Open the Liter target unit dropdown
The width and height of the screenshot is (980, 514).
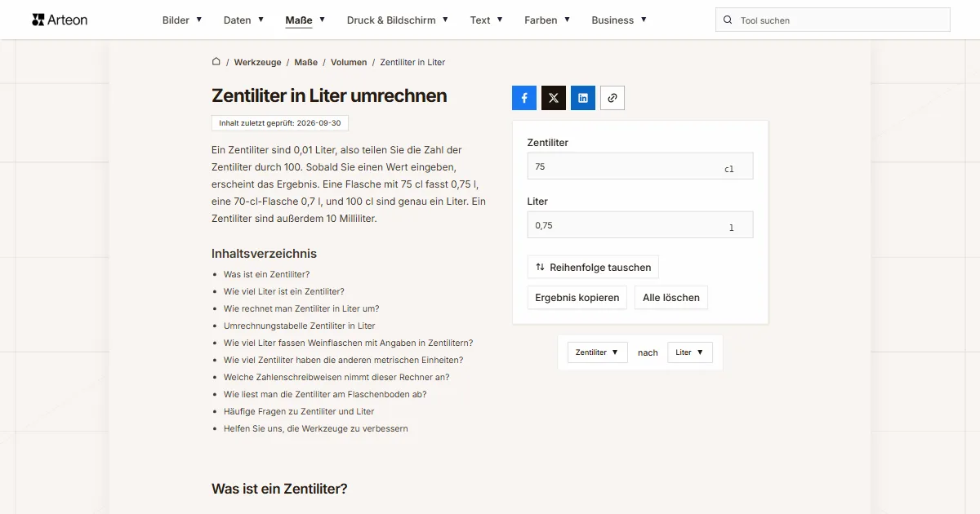690,352
